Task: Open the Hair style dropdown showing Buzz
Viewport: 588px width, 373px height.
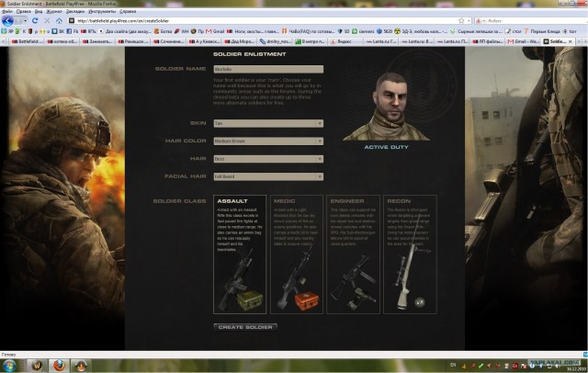Action: click(x=268, y=159)
